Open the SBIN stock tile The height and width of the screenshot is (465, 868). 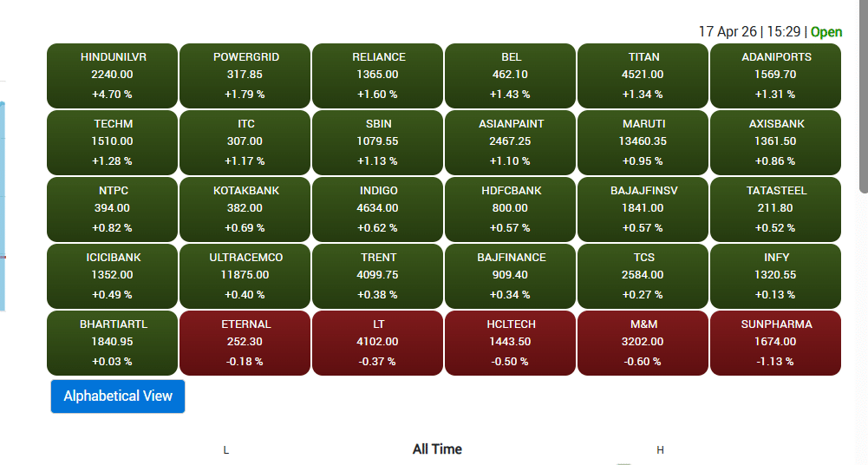coord(378,142)
